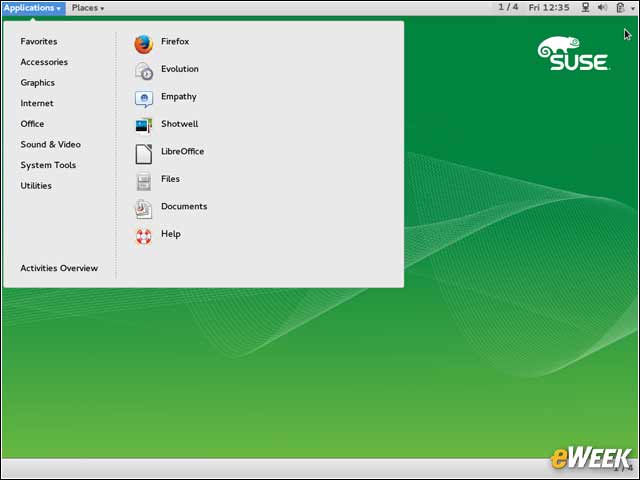Image resolution: width=640 pixels, height=480 pixels.
Task: Open the volume speaker icon
Action: coord(602,7)
